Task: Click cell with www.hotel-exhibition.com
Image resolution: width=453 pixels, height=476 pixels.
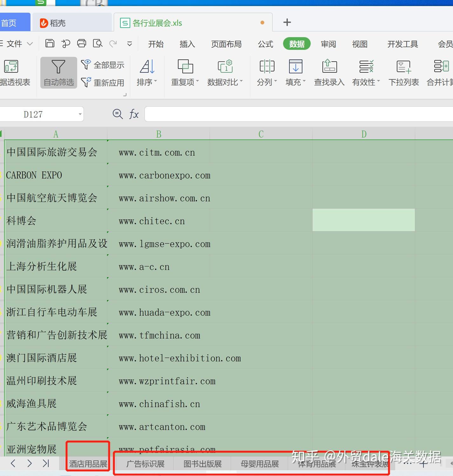Action: pos(159,358)
